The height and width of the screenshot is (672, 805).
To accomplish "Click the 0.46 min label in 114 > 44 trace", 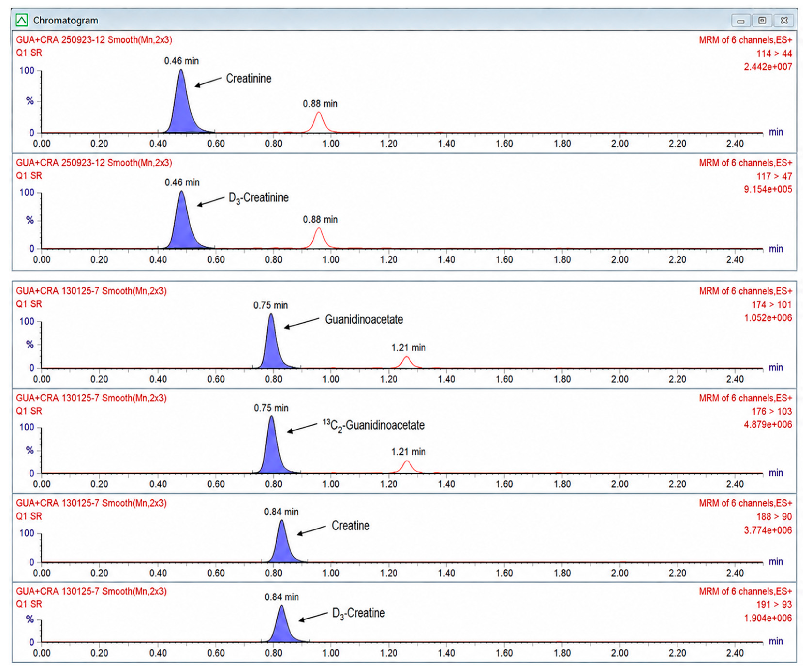I will pyautogui.click(x=181, y=60).
